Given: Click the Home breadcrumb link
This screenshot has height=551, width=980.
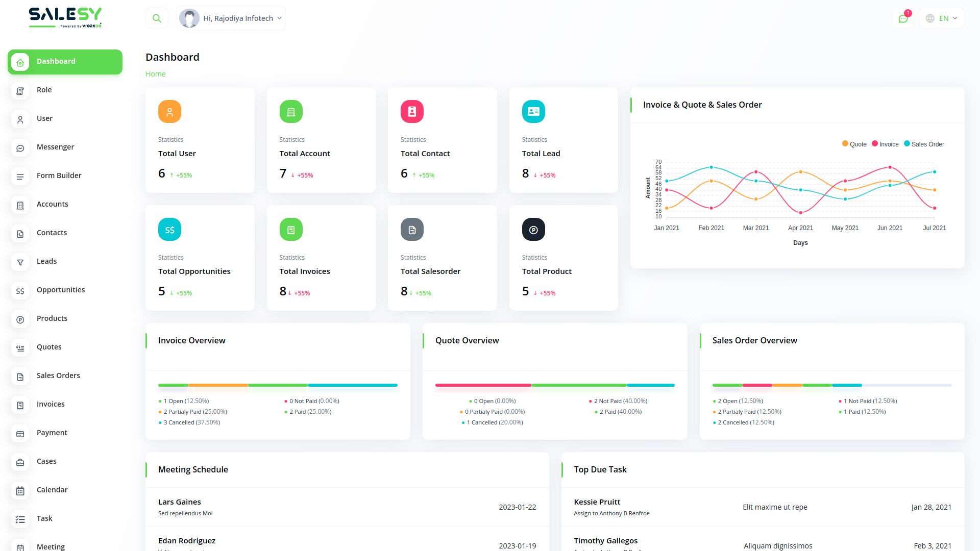Looking at the screenshot, I should pos(155,74).
